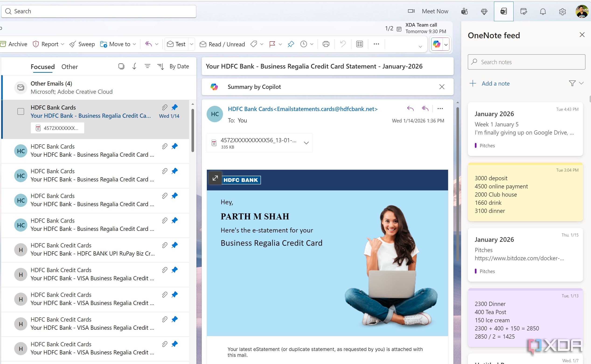Click the main Search box
591x364 pixels.
tap(99, 11)
